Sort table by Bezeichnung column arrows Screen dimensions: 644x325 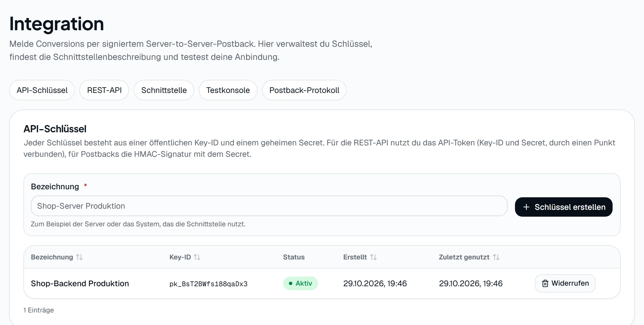(x=80, y=257)
